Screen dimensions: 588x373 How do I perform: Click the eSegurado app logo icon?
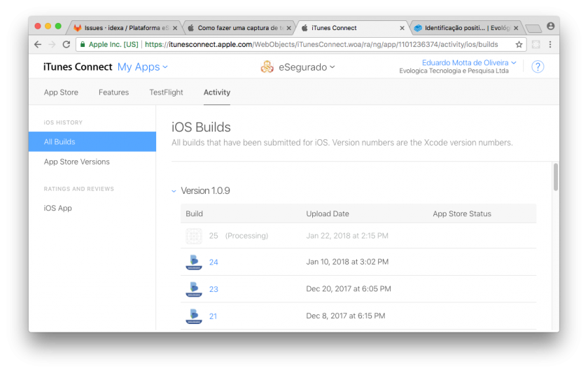[267, 67]
